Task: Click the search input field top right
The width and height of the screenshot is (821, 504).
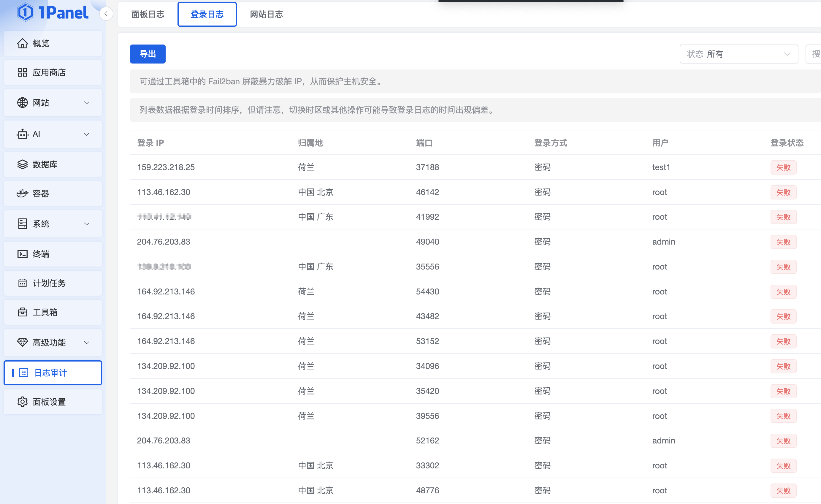Action: (816, 54)
